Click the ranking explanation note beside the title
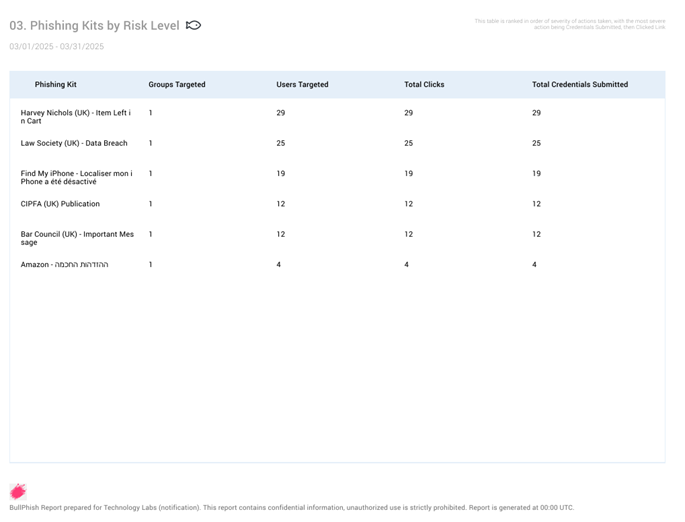Screen dimensions: 685x522 pyautogui.click(x=569, y=24)
